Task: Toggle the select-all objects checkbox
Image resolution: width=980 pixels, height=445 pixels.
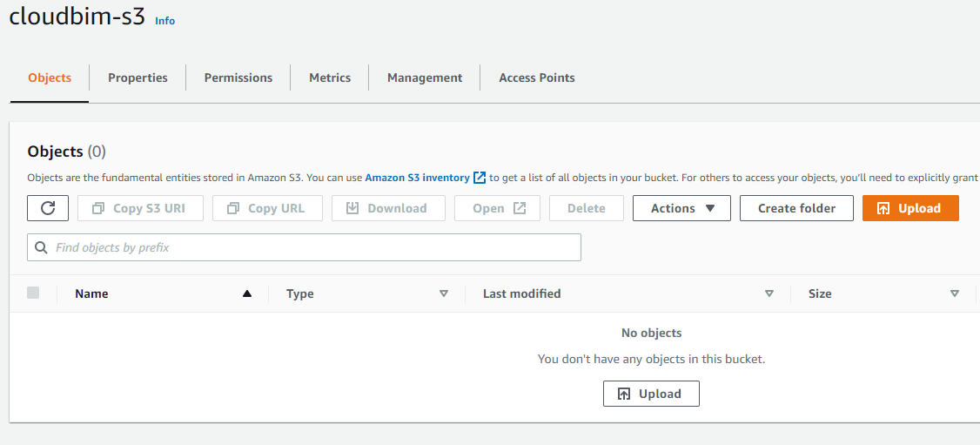Action: click(33, 293)
